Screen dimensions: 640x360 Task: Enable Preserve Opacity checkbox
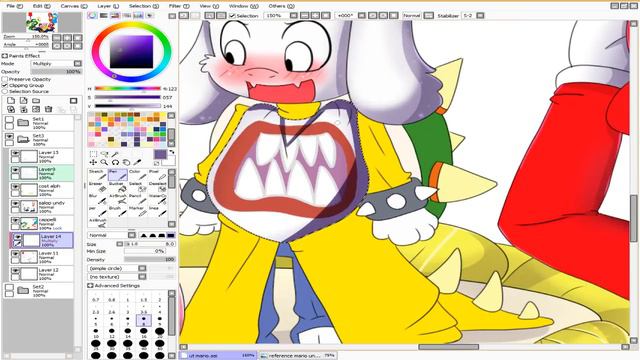tap(5, 79)
